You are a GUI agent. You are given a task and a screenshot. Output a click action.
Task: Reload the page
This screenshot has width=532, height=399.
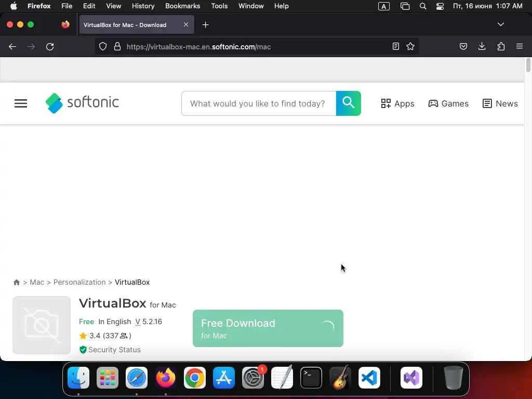click(50, 46)
